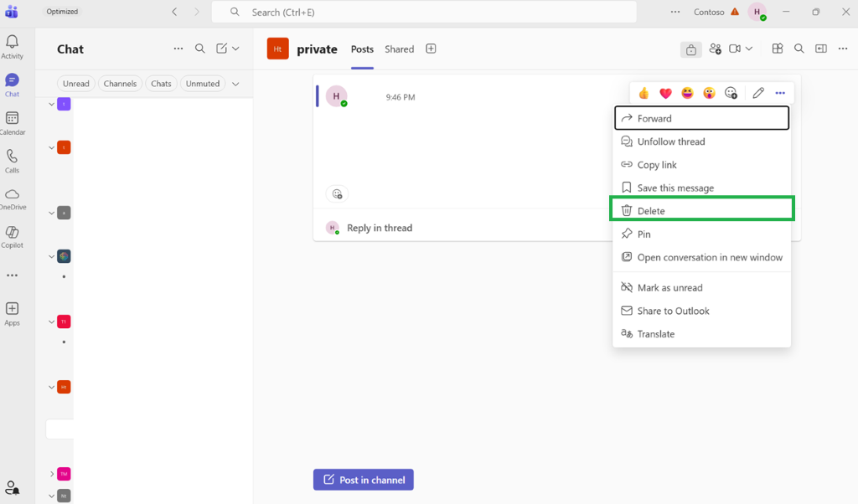The width and height of the screenshot is (858, 504).
Task: Open meeting options dropdown arrow
Action: point(749,49)
